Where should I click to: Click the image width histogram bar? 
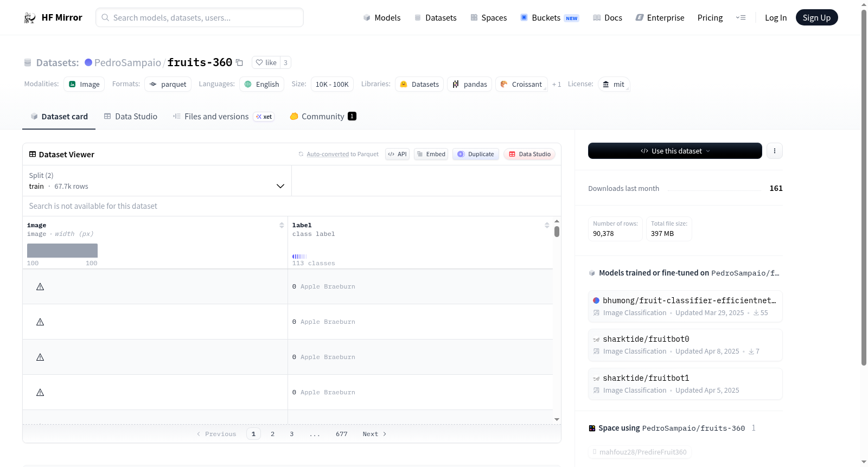(x=62, y=251)
